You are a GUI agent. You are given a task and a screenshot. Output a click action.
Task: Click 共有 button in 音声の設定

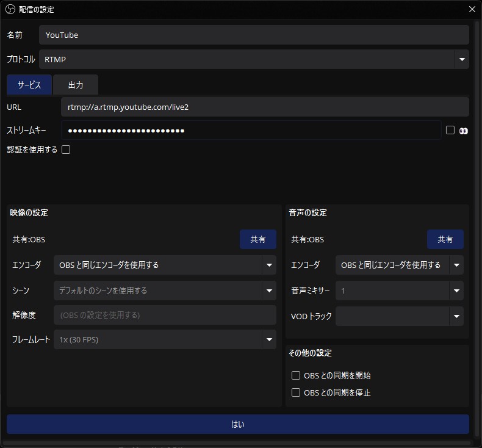pos(445,239)
